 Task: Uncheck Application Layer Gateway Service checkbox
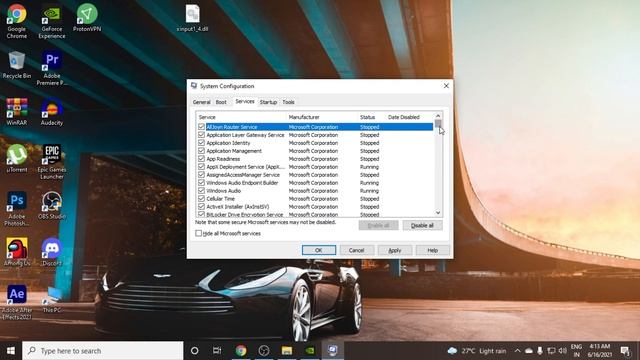201,135
